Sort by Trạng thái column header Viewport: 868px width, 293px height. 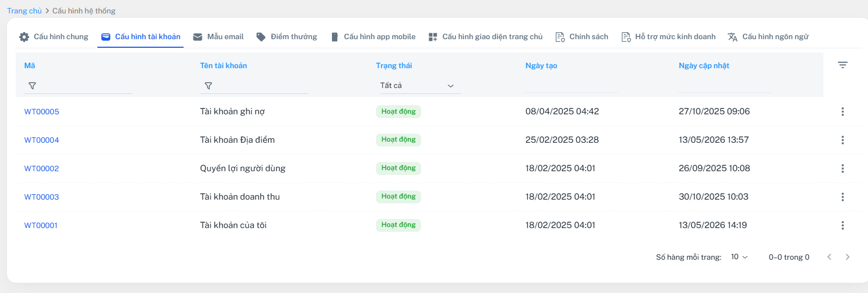(394, 65)
